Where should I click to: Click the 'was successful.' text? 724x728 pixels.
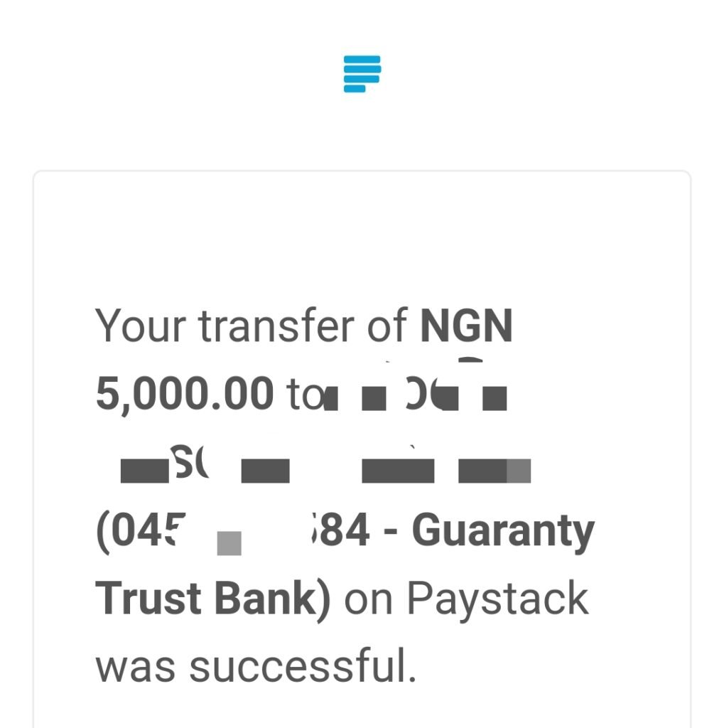pos(256,665)
